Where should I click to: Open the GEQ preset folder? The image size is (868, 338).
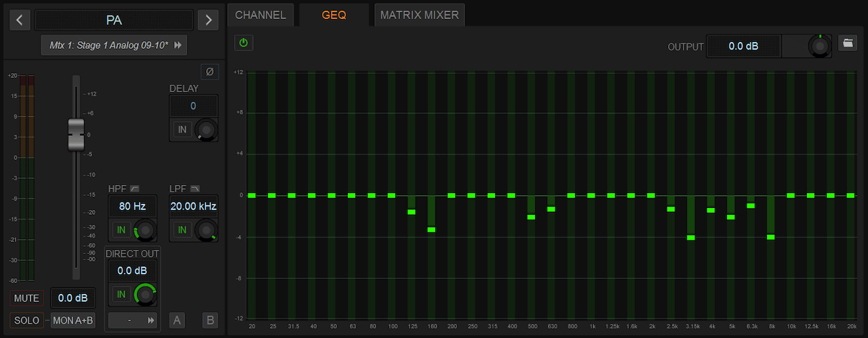[848, 43]
